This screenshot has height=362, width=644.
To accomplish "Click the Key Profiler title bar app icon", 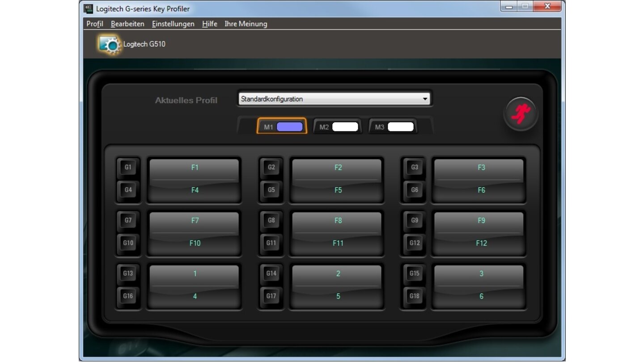I will click(x=89, y=8).
